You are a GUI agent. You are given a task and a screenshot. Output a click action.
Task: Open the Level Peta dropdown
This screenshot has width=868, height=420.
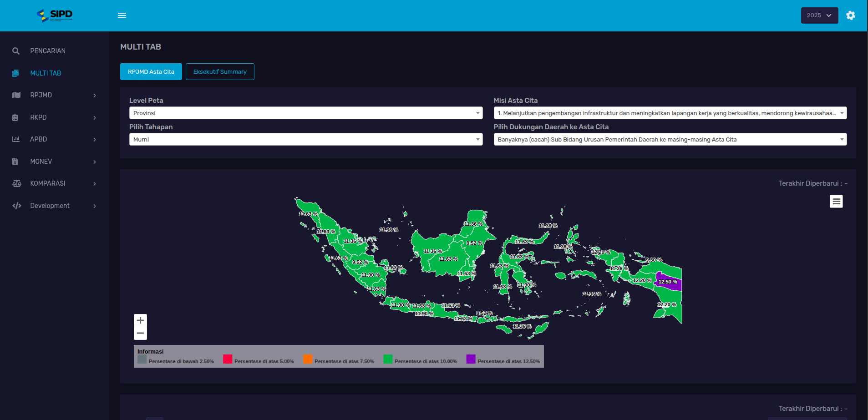[305, 113]
